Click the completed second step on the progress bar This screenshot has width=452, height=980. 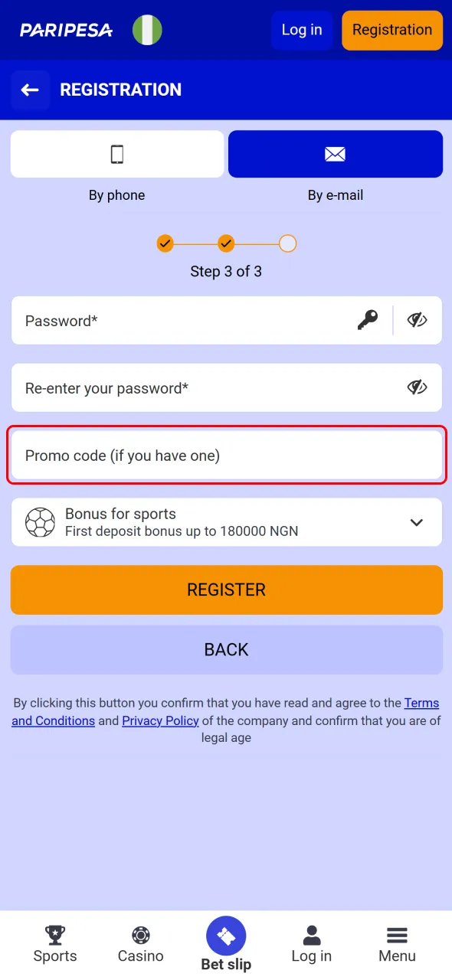click(226, 243)
